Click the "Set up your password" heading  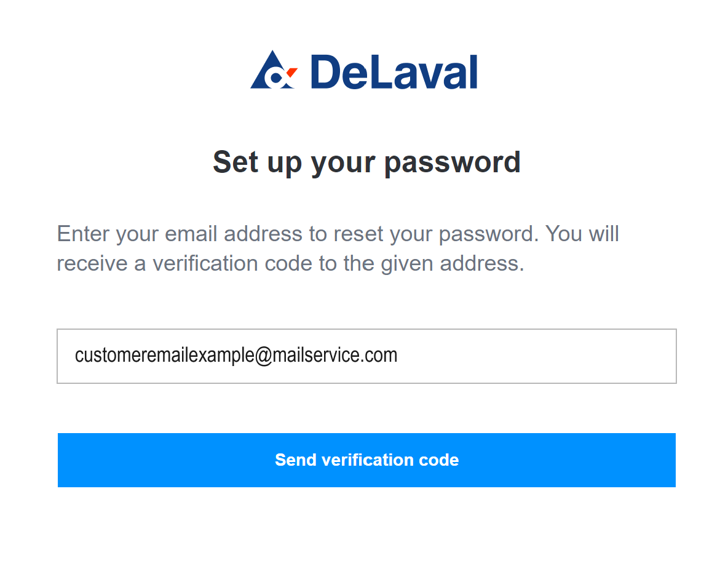click(366, 162)
